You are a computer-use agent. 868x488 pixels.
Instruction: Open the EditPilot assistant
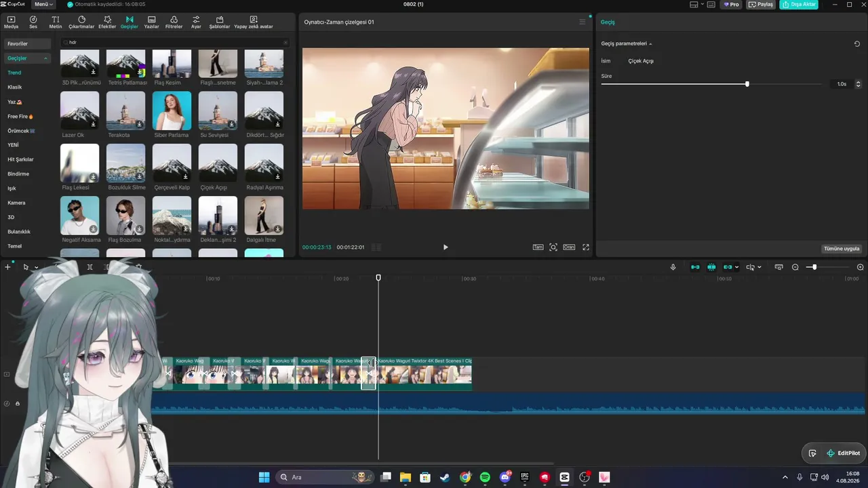[843, 453]
